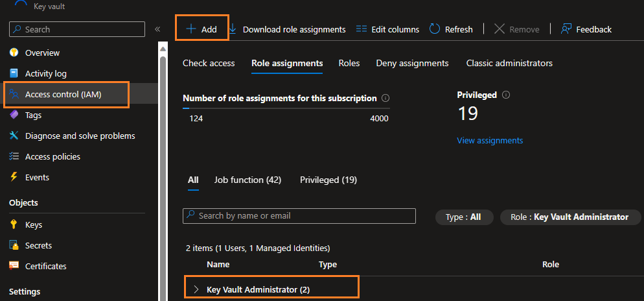644x301 pixels.
Task: Click the circular Refresh icon
Action: tap(435, 29)
